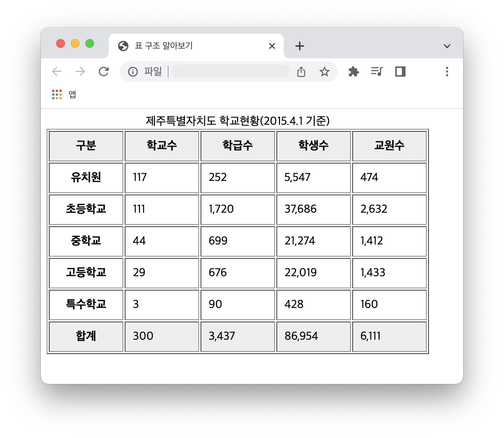The image size is (504, 438).
Task: Click the 합계 row header
Action: click(86, 337)
